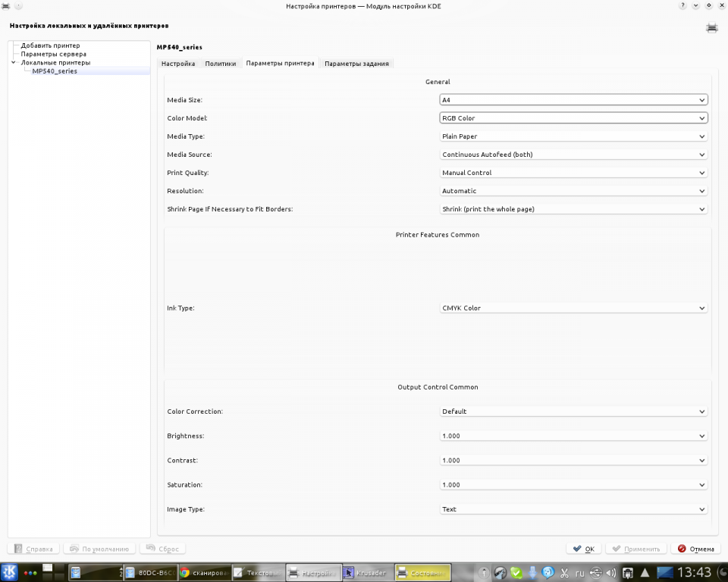The height and width of the screenshot is (582, 728).
Task: Click the OK button
Action: pos(584,549)
